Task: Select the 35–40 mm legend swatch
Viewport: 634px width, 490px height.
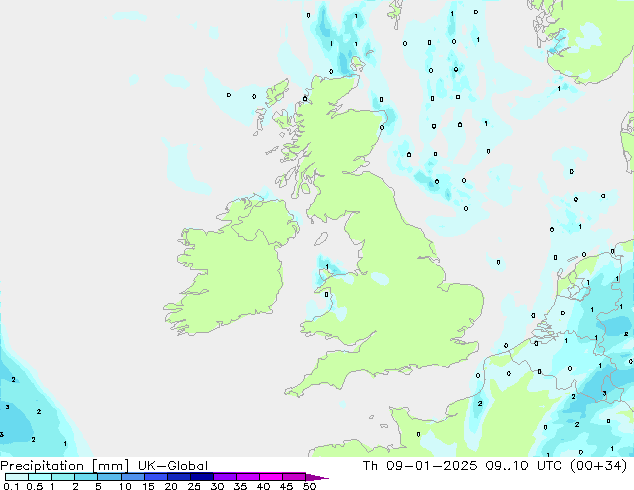Action: (248, 477)
